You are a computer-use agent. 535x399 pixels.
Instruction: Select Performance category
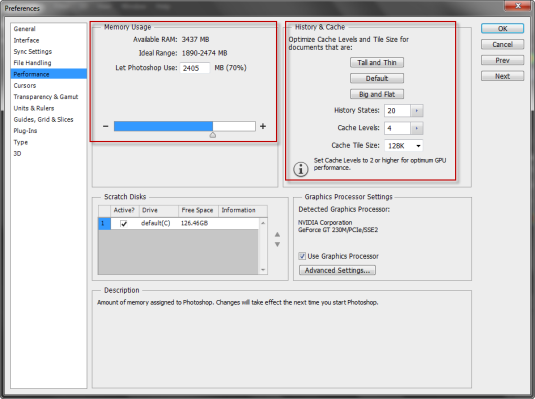[49, 74]
